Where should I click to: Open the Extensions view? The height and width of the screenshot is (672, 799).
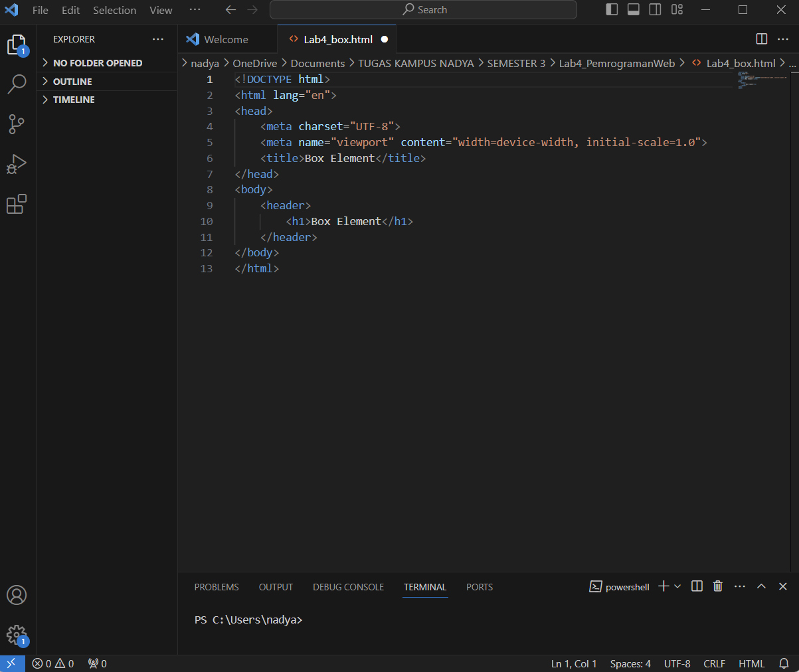[x=16, y=204]
